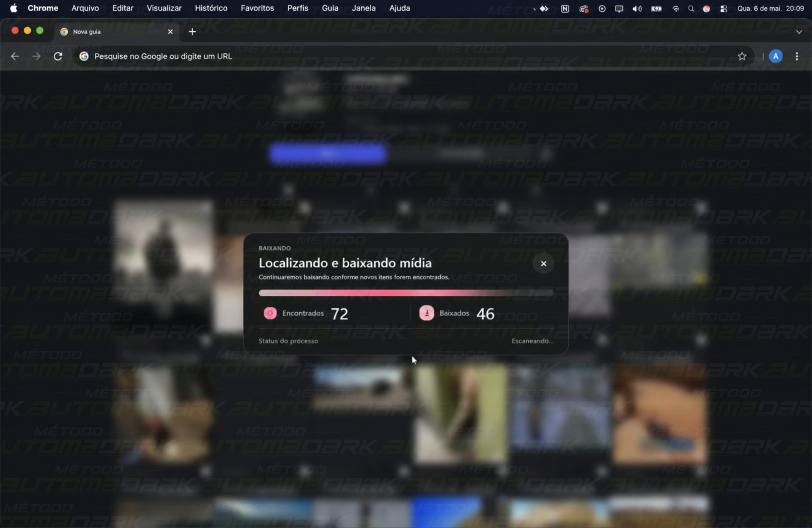Select the blurred blue tab button
The height and width of the screenshot is (528, 812).
click(328, 154)
